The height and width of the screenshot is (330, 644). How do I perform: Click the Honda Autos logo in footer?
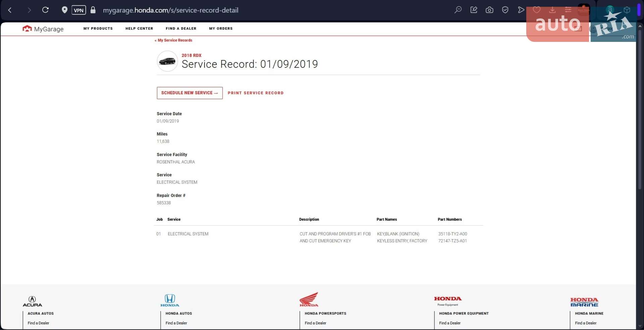tap(170, 301)
